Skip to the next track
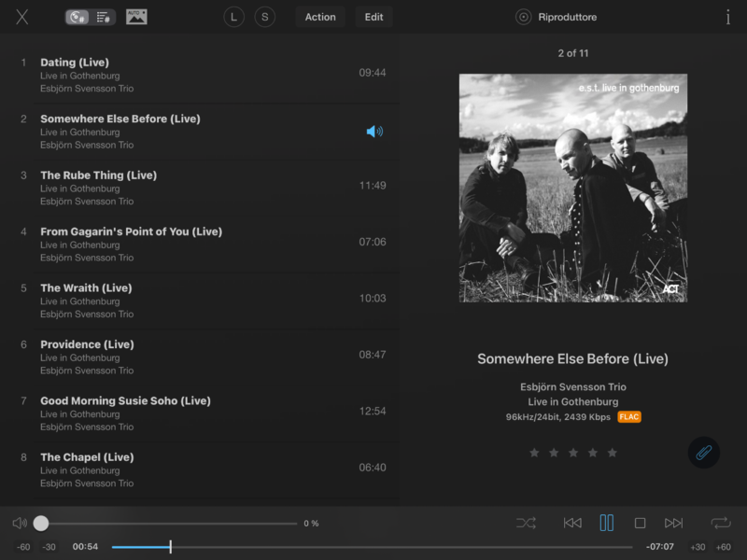Image resolution: width=747 pixels, height=560 pixels. [x=673, y=524]
